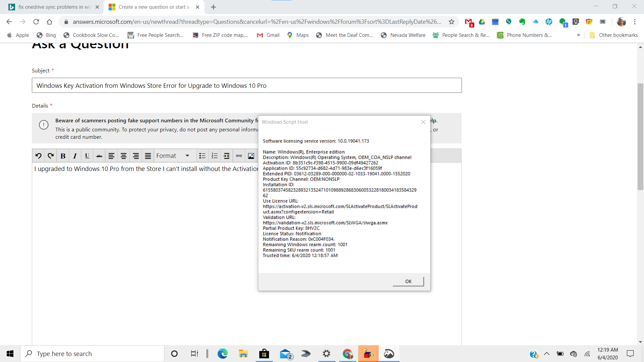Click the address bar URL
Screen dimensions: 644x362
click(257, 22)
